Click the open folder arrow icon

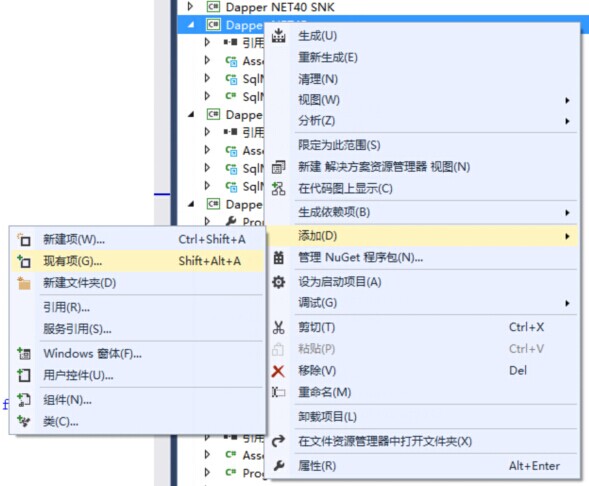click(278, 441)
